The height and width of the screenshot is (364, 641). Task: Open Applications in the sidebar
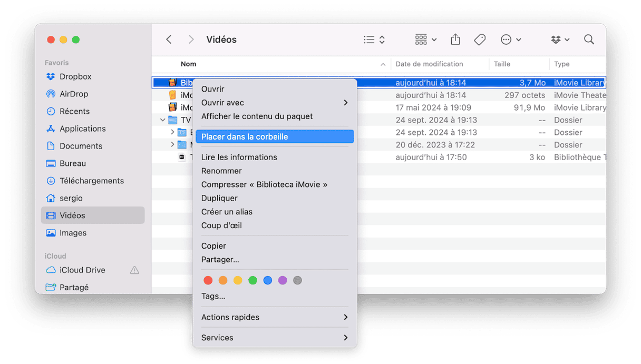tap(93, 129)
